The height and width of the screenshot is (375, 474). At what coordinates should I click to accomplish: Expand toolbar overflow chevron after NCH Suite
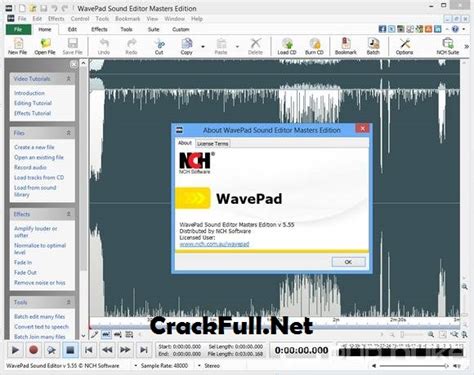pos(466,47)
